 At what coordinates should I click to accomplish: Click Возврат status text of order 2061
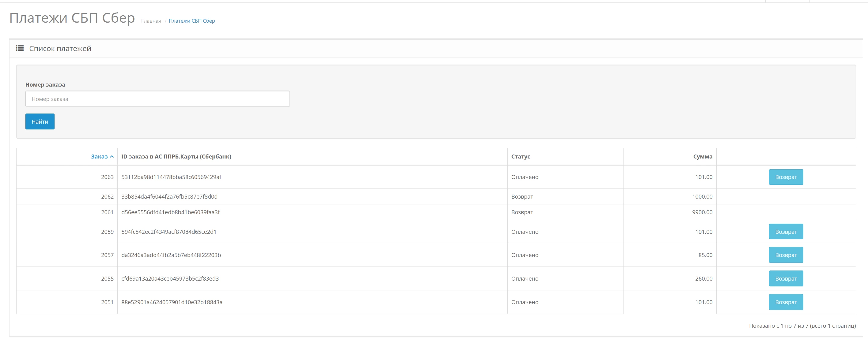pos(522,212)
